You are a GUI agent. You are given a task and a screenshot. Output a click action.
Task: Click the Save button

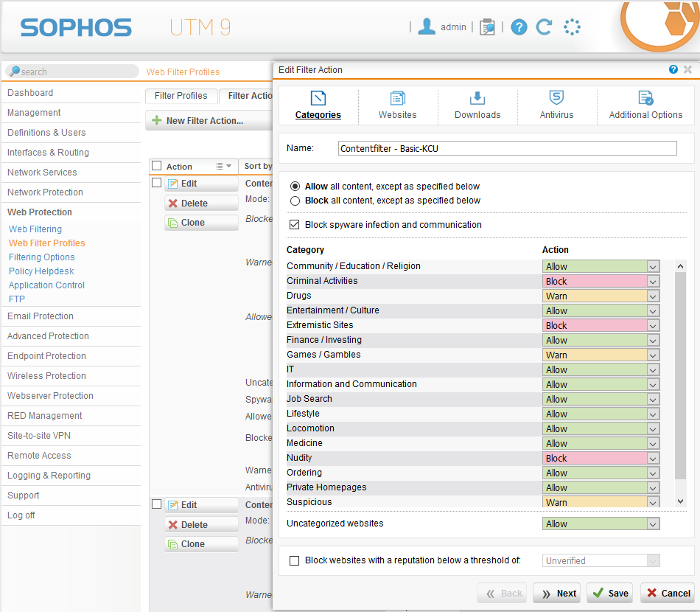(x=610, y=594)
